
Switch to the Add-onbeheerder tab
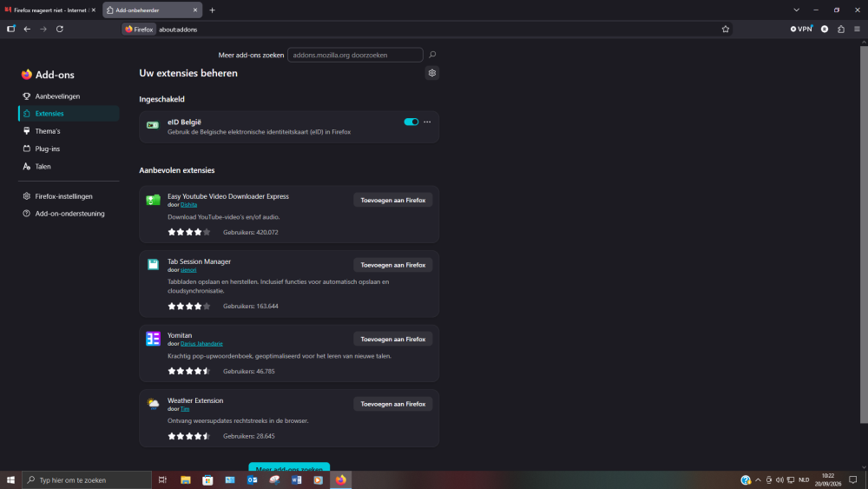point(152,10)
